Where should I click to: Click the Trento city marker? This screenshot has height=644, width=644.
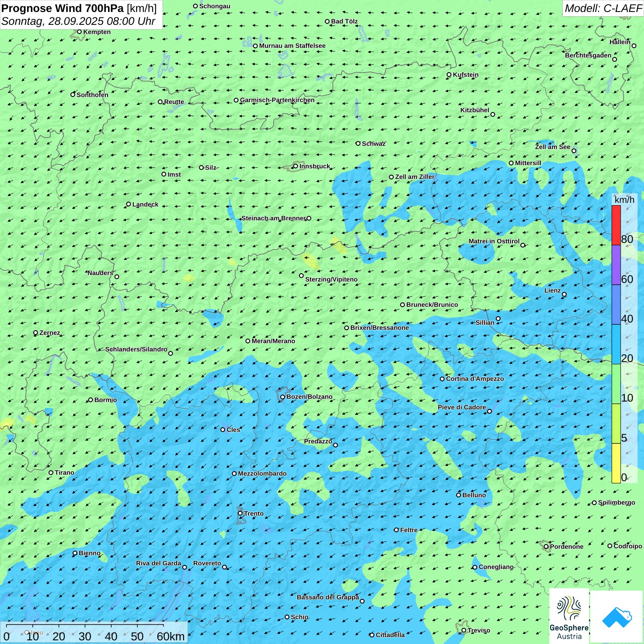tap(240, 513)
